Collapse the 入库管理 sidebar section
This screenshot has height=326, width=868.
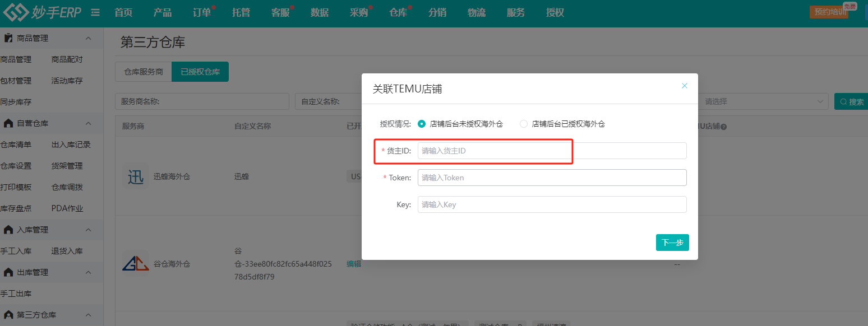88,230
